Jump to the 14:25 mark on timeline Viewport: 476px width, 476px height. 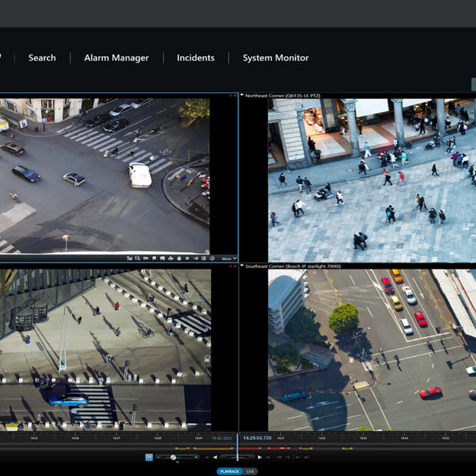pos(34,438)
